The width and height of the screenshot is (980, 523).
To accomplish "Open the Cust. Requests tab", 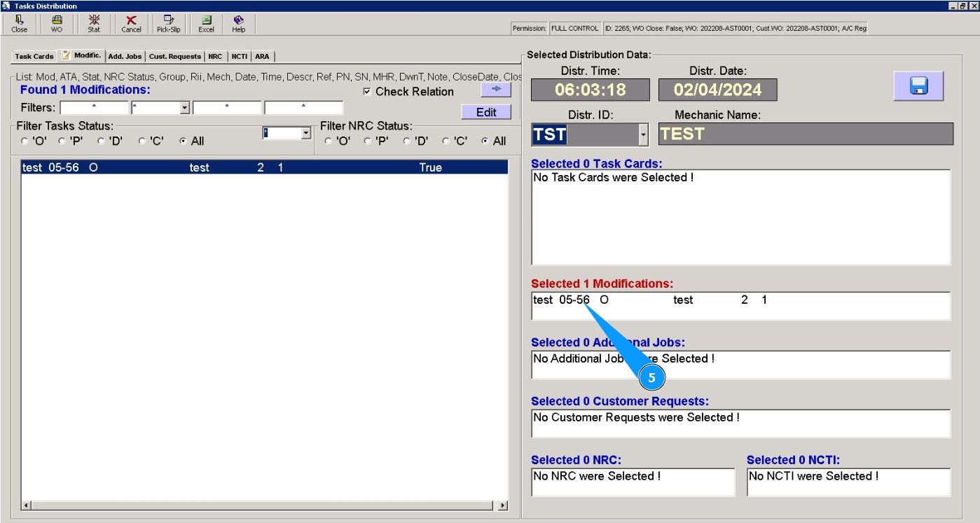I will pyautogui.click(x=175, y=56).
